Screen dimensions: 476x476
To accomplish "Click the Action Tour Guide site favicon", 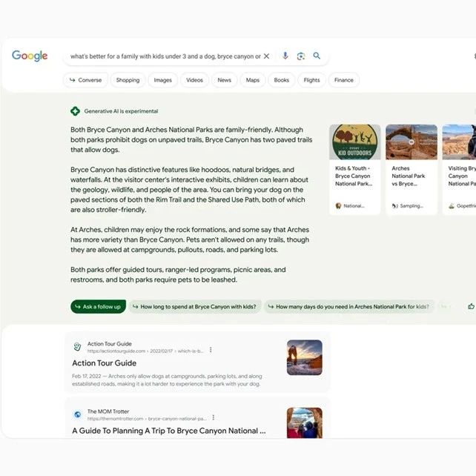I will tap(77, 347).
